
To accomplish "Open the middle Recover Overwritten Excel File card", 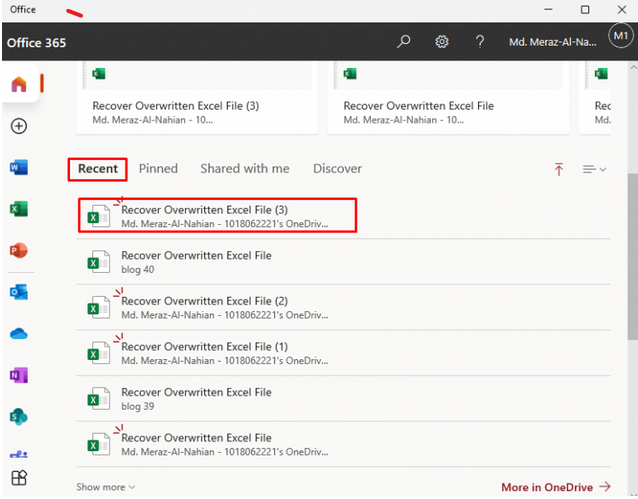I will 448,98.
